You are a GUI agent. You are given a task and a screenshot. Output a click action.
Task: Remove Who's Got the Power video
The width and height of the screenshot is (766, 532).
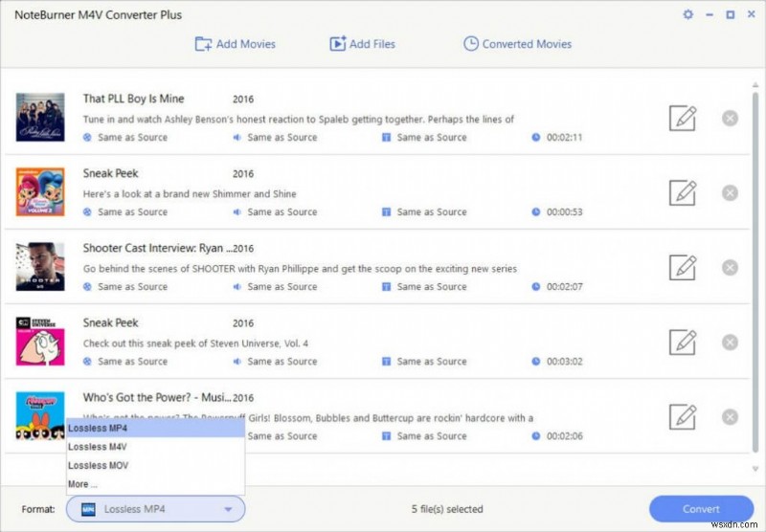click(730, 417)
